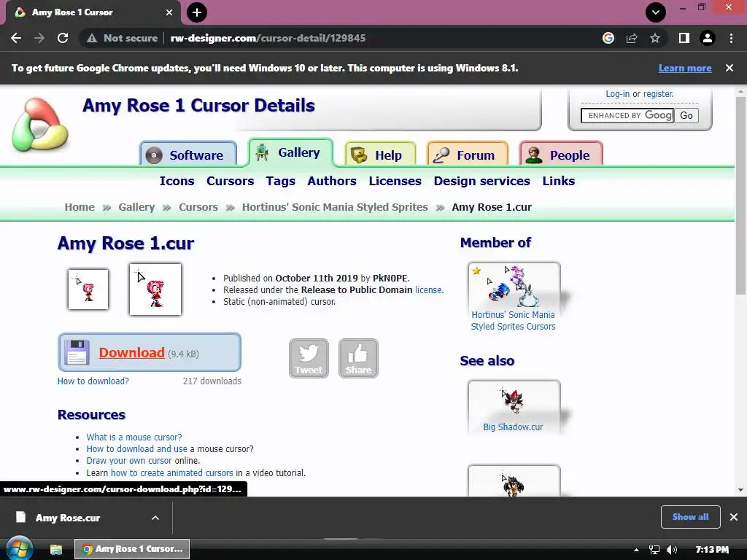Open the Chrome profile avatar
Screen dimensions: 747x560
pyautogui.click(x=708, y=38)
